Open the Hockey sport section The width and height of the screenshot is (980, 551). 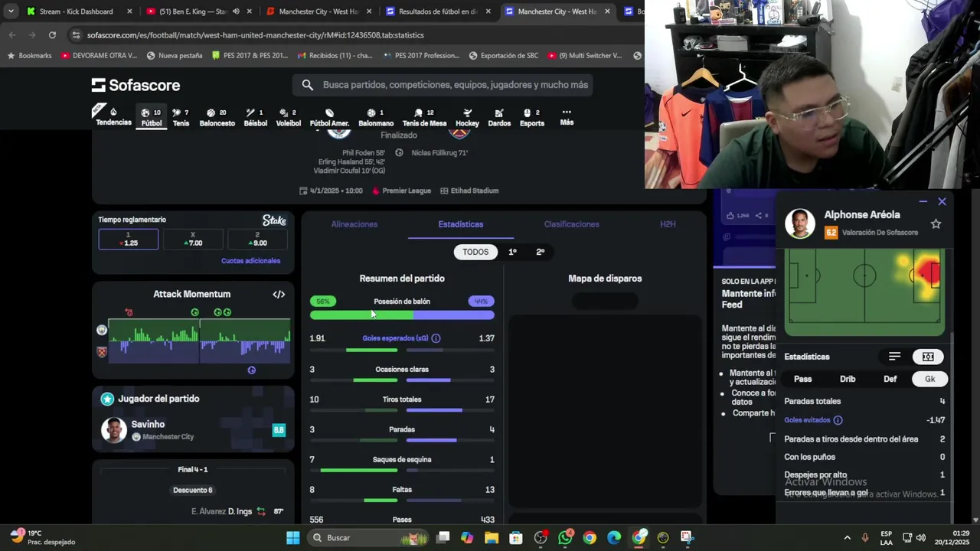pos(467,116)
